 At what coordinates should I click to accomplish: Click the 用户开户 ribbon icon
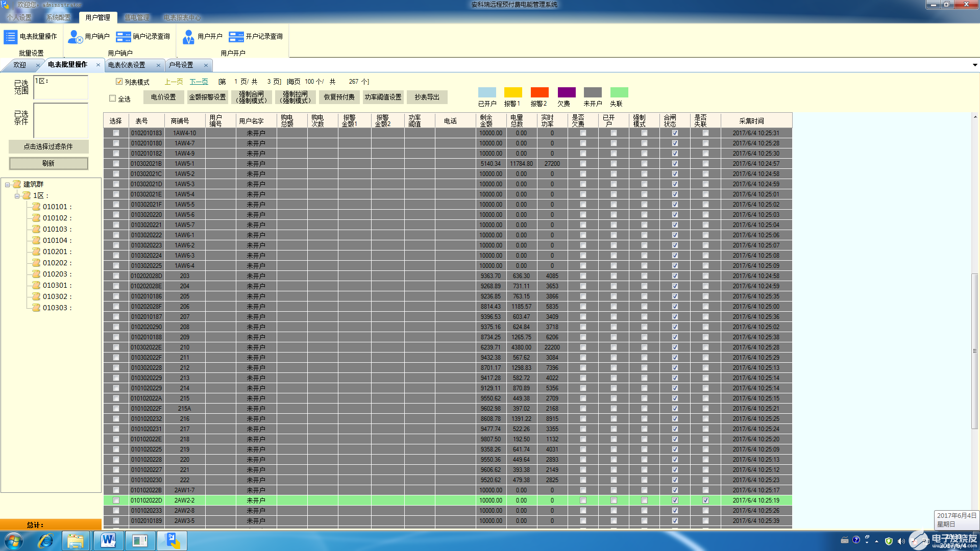tap(188, 37)
